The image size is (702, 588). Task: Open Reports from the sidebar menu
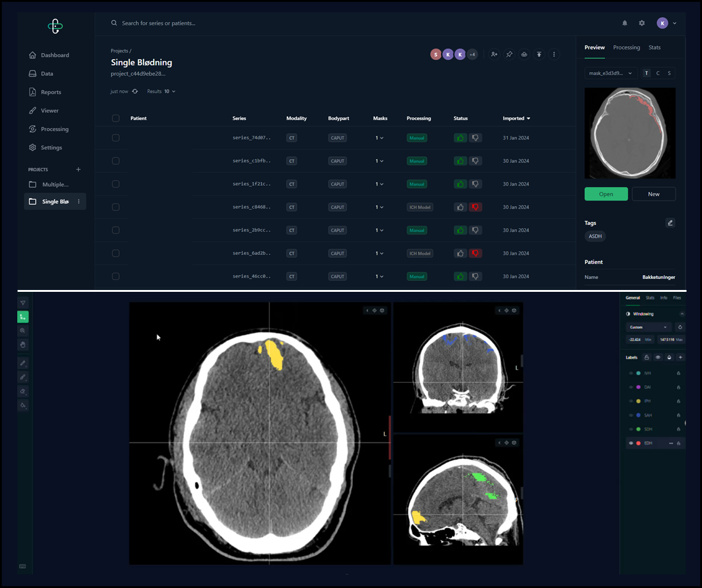click(51, 92)
